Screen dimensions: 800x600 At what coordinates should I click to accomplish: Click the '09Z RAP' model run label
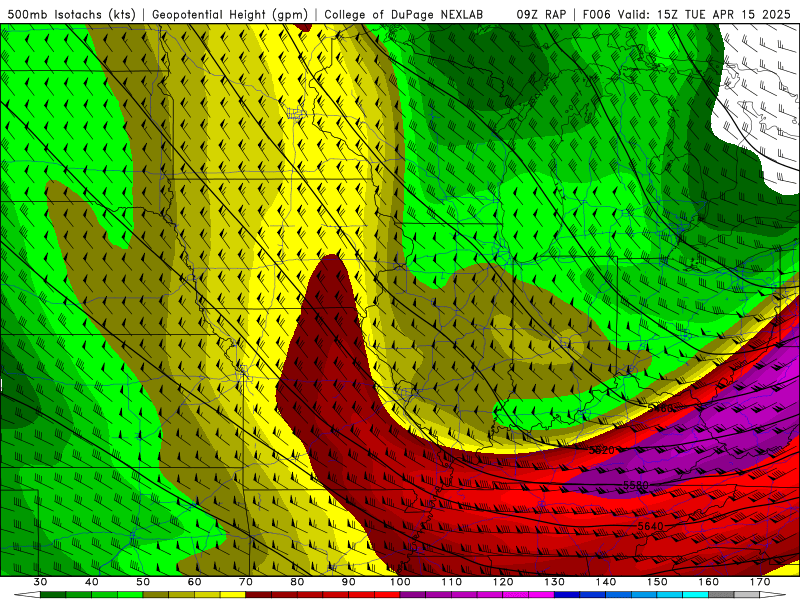(x=541, y=14)
